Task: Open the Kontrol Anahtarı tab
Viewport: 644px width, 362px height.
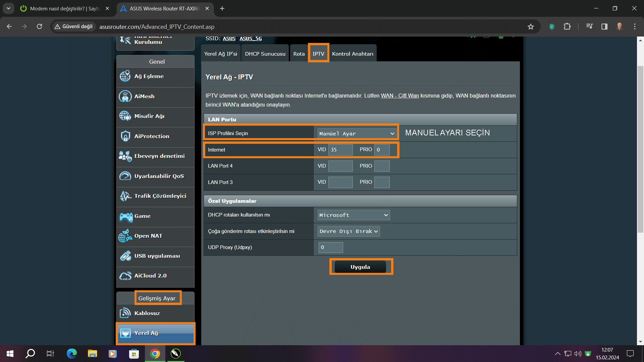Action: click(353, 54)
